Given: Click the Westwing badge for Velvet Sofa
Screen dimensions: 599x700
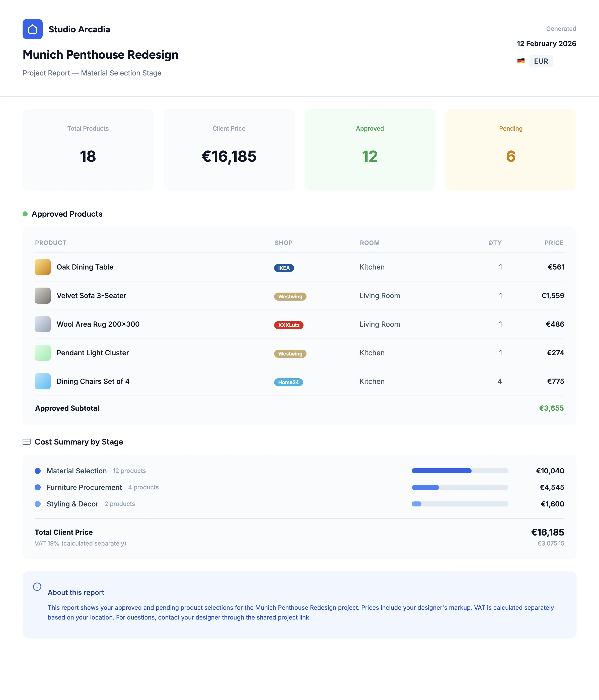Looking at the screenshot, I should (x=290, y=297).
